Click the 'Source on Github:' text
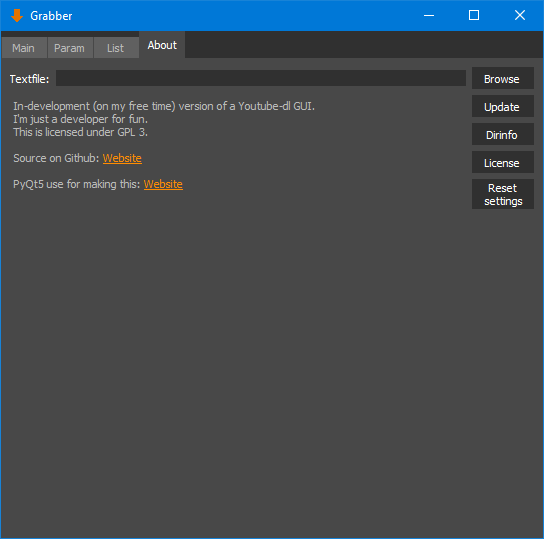 pos(56,158)
